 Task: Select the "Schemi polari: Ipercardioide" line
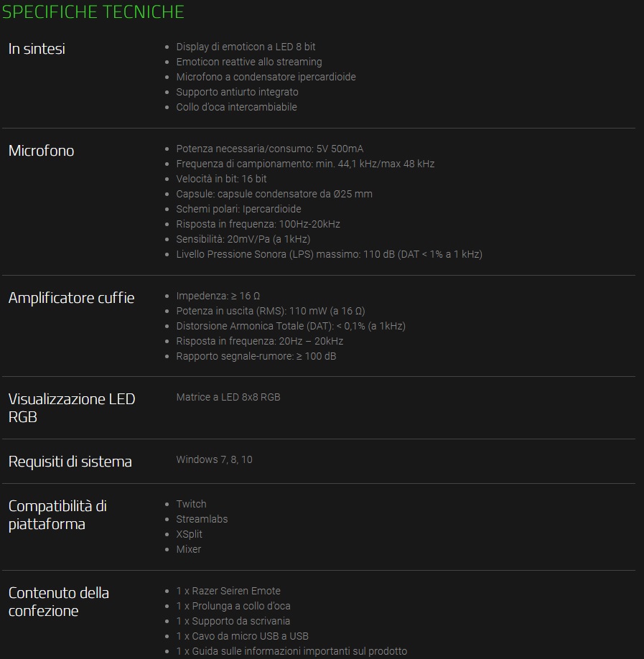pos(238,209)
